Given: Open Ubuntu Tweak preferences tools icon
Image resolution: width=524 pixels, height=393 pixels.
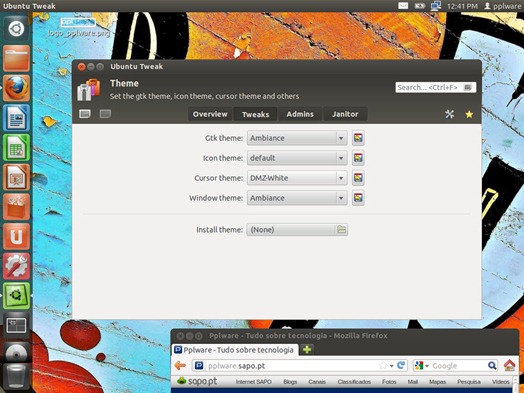Looking at the screenshot, I should click(449, 114).
